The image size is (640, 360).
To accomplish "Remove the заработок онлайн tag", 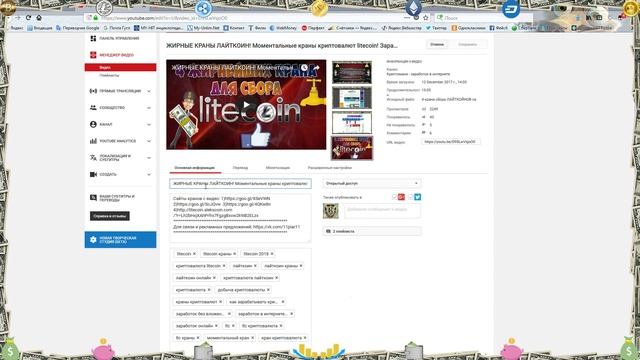I will coord(216,326).
